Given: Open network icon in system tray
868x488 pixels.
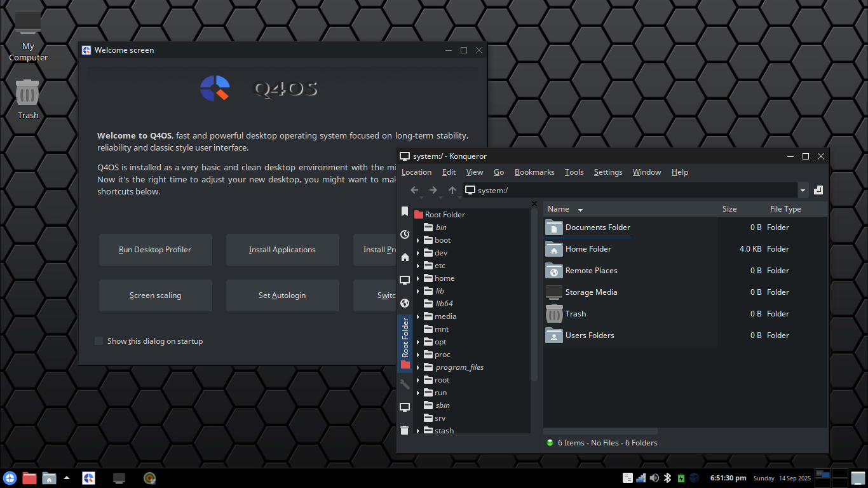Looking at the screenshot, I should (x=641, y=478).
